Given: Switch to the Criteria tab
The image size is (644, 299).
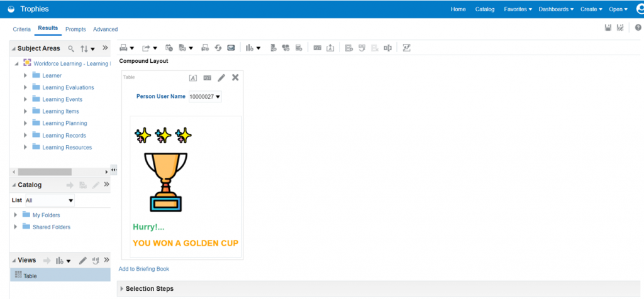Looking at the screenshot, I should tap(21, 30).
